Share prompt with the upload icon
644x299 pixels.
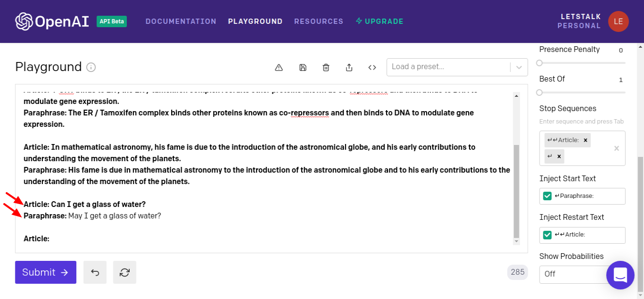pos(349,68)
